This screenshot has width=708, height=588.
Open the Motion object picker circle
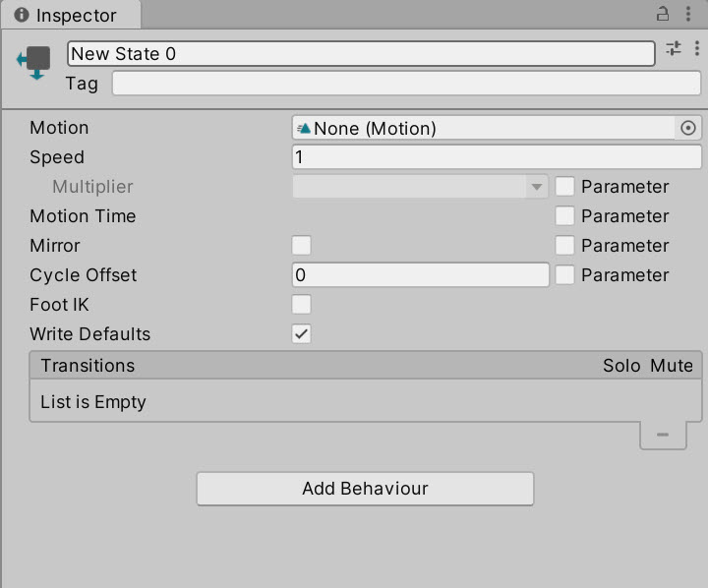coord(688,128)
